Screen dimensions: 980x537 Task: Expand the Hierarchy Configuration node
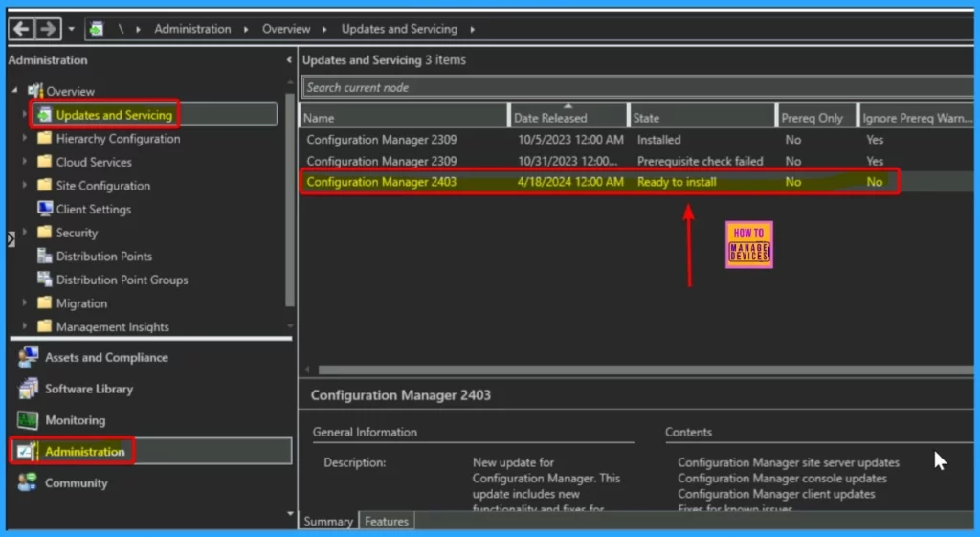click(x=24, y=138)
